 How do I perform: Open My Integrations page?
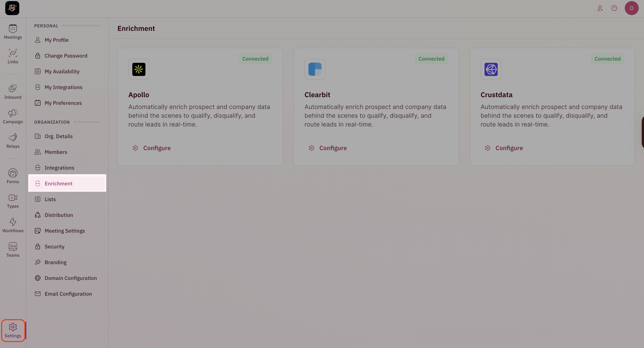click(x=67, y=87)
